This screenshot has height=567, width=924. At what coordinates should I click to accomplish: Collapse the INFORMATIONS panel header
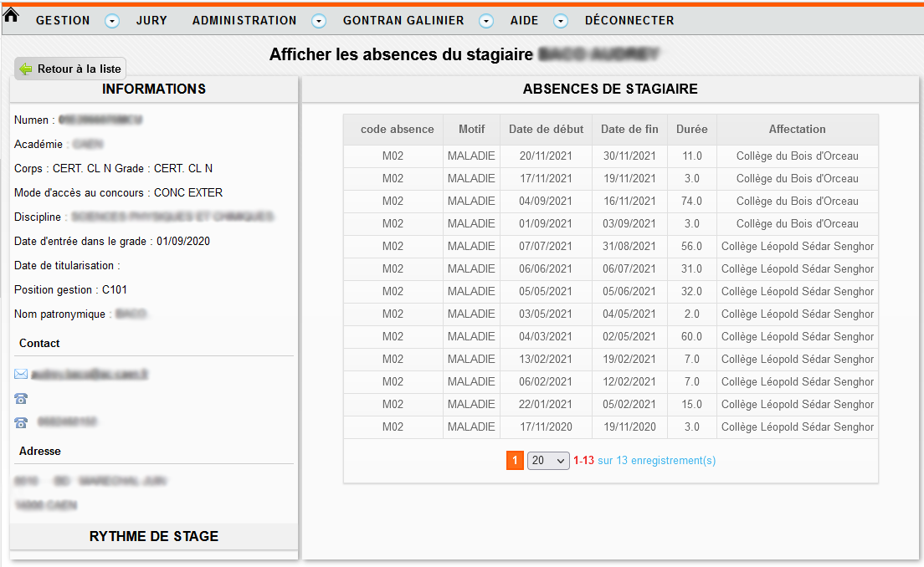(x=154, y=89)
